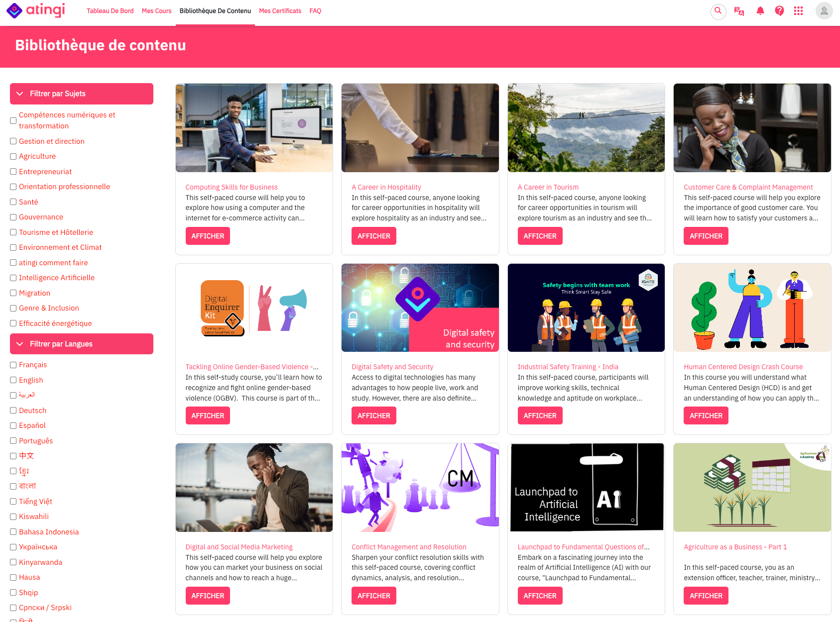Check the Agriculture topic filter

pos(13,156)
